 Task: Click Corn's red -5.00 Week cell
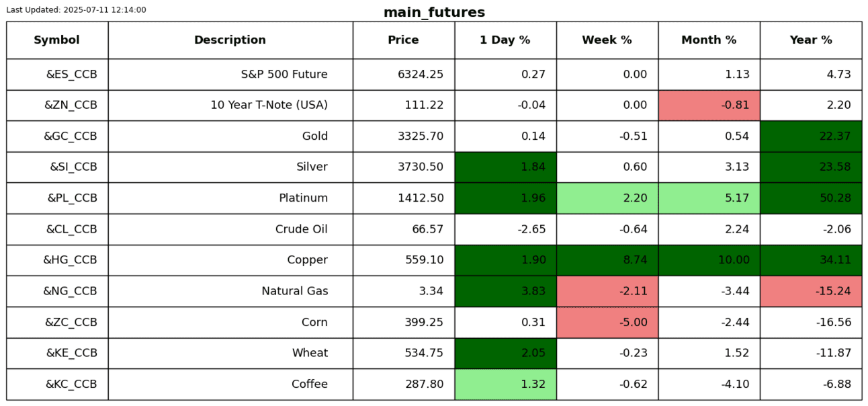[607, 322]
